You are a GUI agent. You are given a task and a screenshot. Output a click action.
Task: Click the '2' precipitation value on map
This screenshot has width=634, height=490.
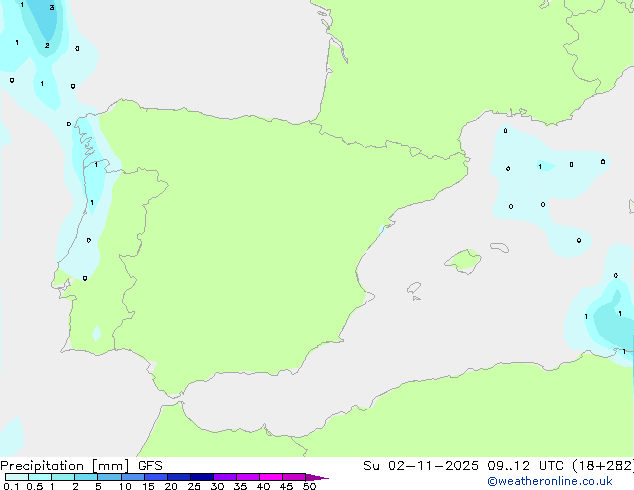47,45
